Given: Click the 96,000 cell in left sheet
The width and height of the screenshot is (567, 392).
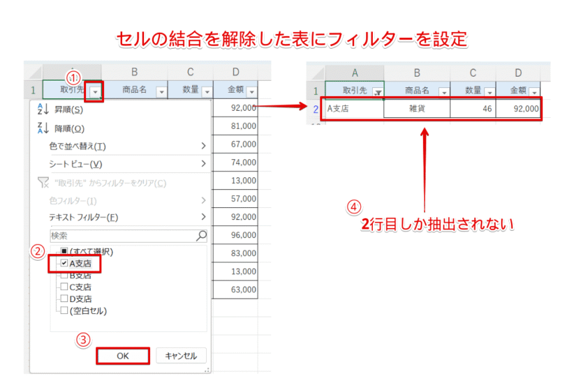Looking at the screenshot, I should [235, 235].
